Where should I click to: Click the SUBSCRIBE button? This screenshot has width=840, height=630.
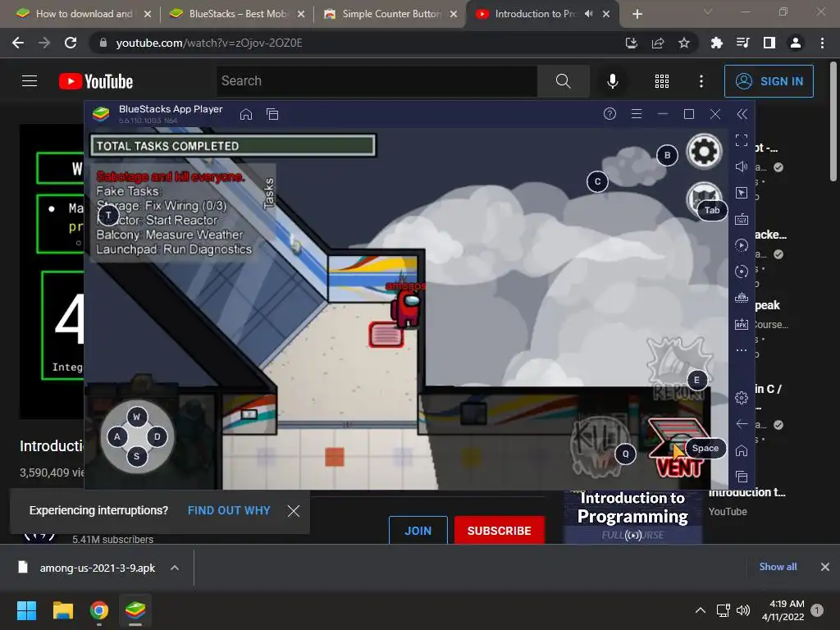[500, 531]
